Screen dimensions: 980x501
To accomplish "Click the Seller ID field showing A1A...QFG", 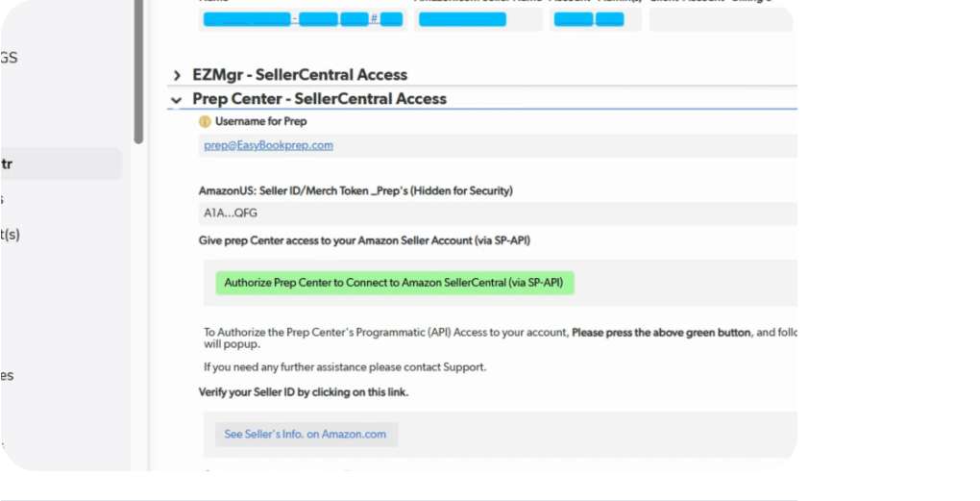I will pyautogui.click(x=498, y=213).
